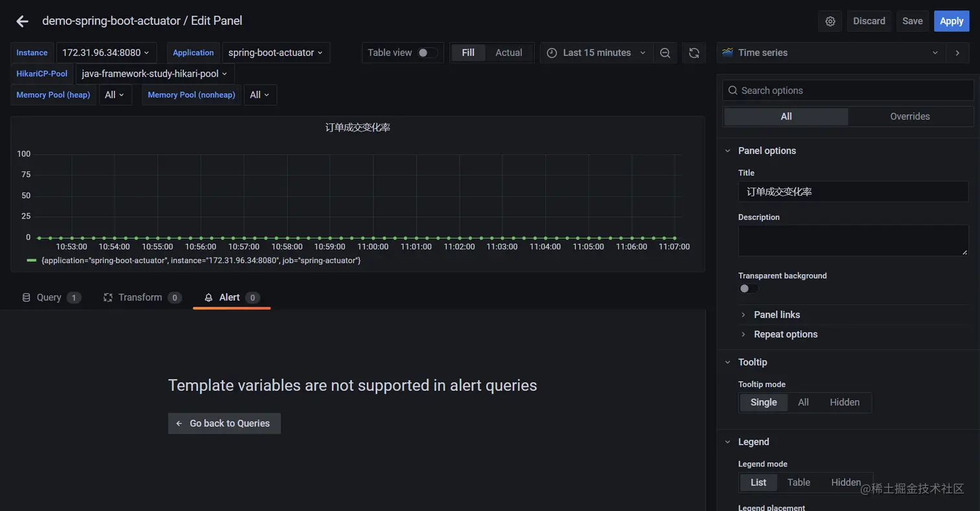
Task: Switch to the Overrides tab
Action: [910, 117]
